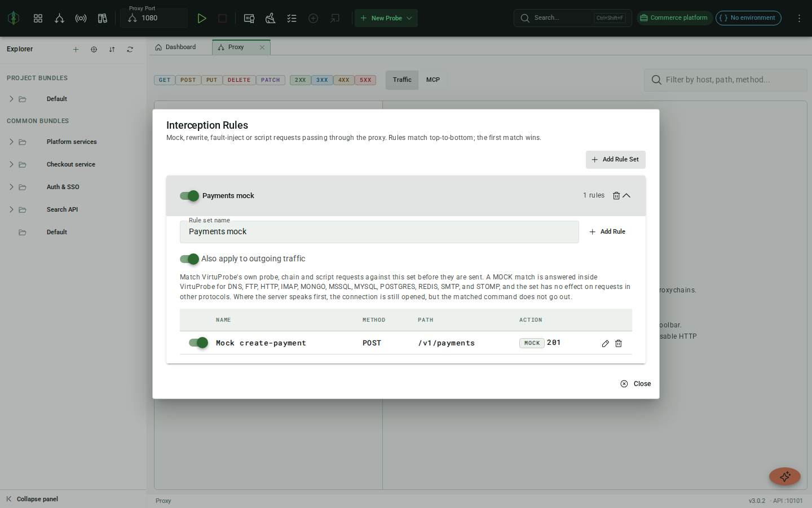The image size is (812, 508).
Task: Click the Collapse panel link
Action: 32,499
